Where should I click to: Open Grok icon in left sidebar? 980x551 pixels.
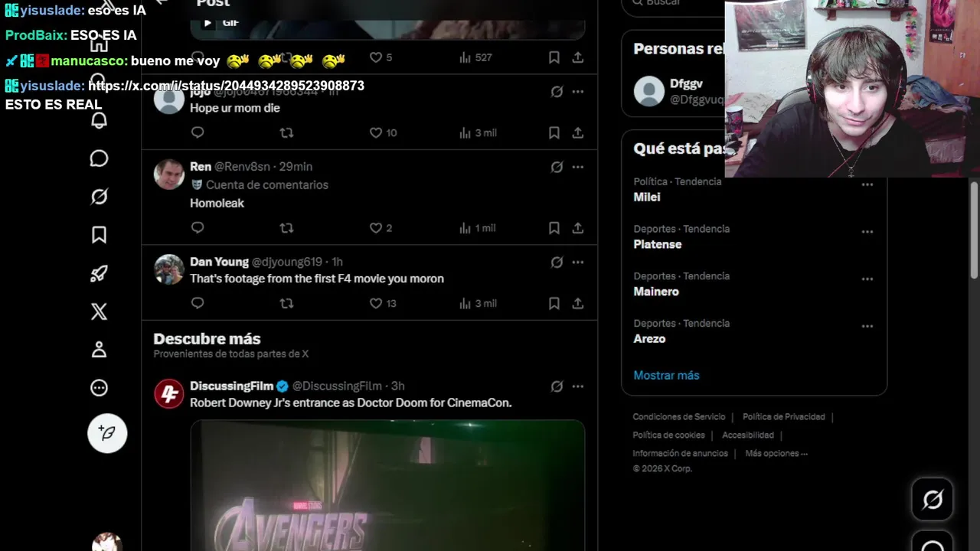point(99,197)
